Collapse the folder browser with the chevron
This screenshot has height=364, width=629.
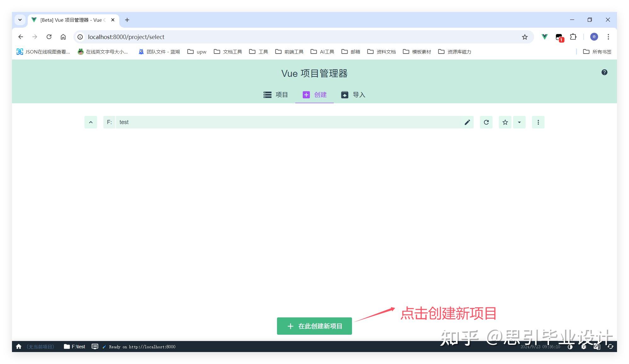91,122
